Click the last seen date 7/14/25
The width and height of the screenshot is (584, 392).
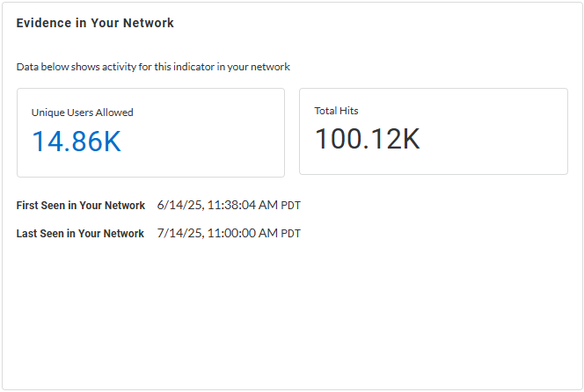pos(179,234)
